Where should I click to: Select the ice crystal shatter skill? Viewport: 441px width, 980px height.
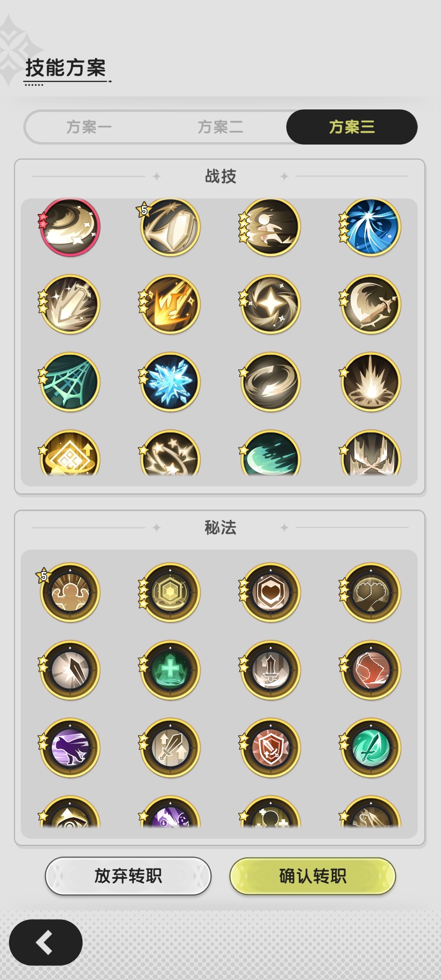(x=170, y=382)
